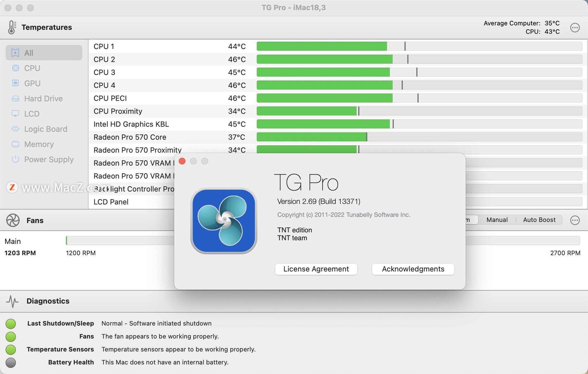Select the GPU category label
This screenshot has width=588, height=374.
tap(32, 83)
